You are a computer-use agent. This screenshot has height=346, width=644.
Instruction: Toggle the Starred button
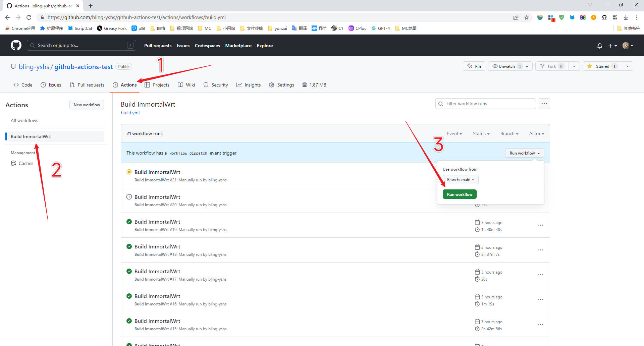tap(602, 66)
